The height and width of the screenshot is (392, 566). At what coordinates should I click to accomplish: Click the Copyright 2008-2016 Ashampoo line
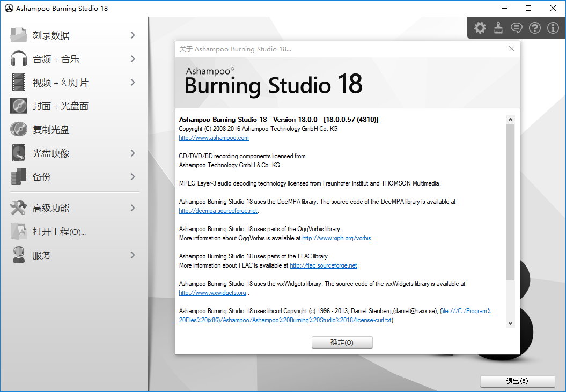pos(259,129)
